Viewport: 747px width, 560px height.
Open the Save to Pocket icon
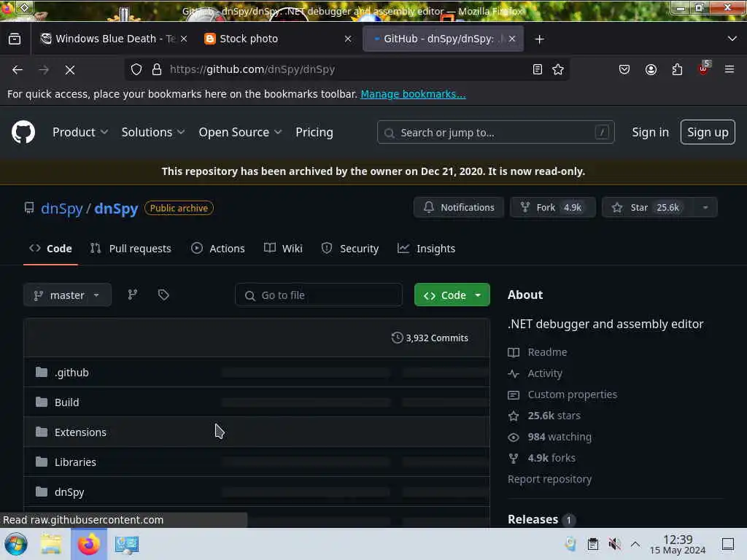coord(624,69)
